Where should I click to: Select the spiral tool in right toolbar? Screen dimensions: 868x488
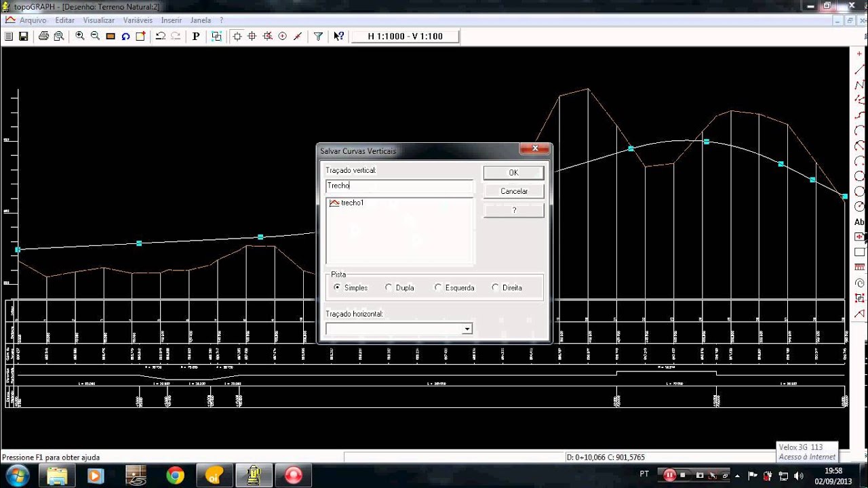point(859,283)
